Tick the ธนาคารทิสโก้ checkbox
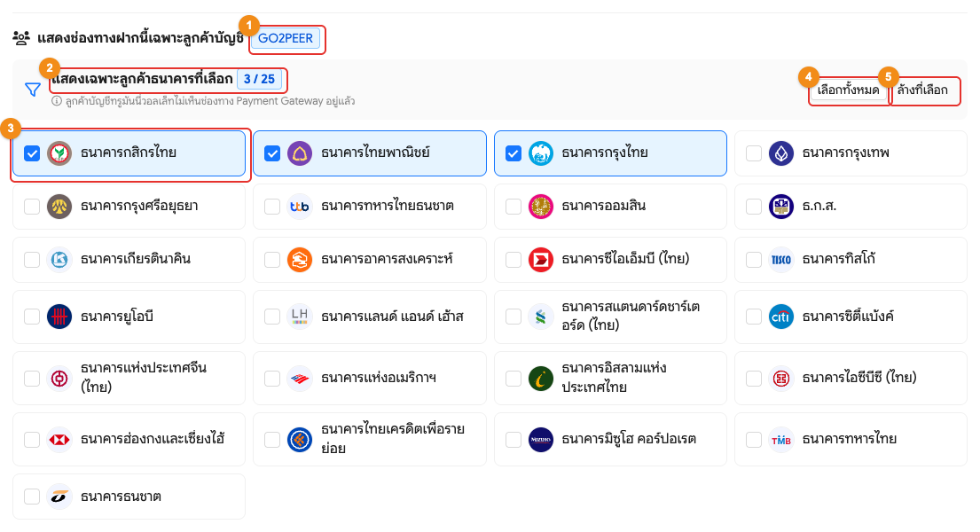 754,260
